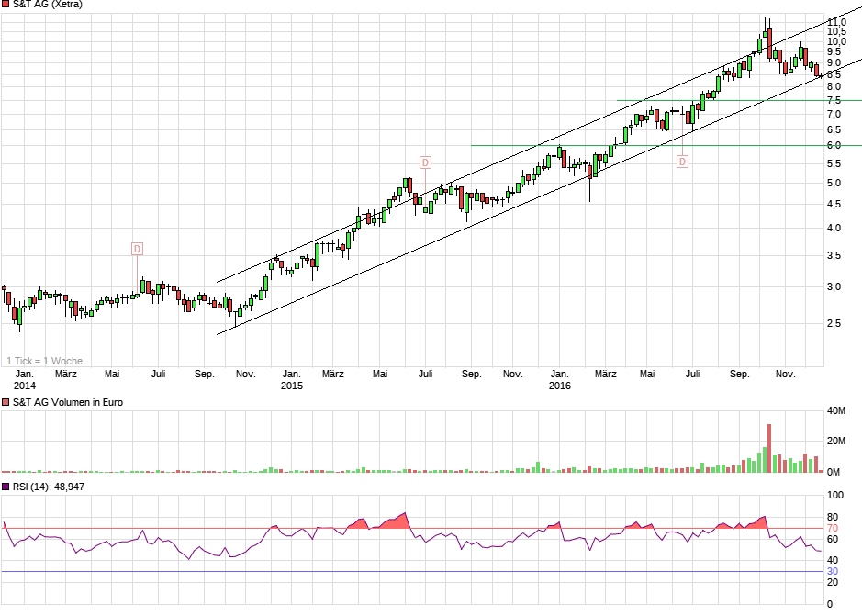Screen dimensions: 862x616
Task: Select the "D" dividend marker below the mid-2016 candles
Action: (682, 160)
